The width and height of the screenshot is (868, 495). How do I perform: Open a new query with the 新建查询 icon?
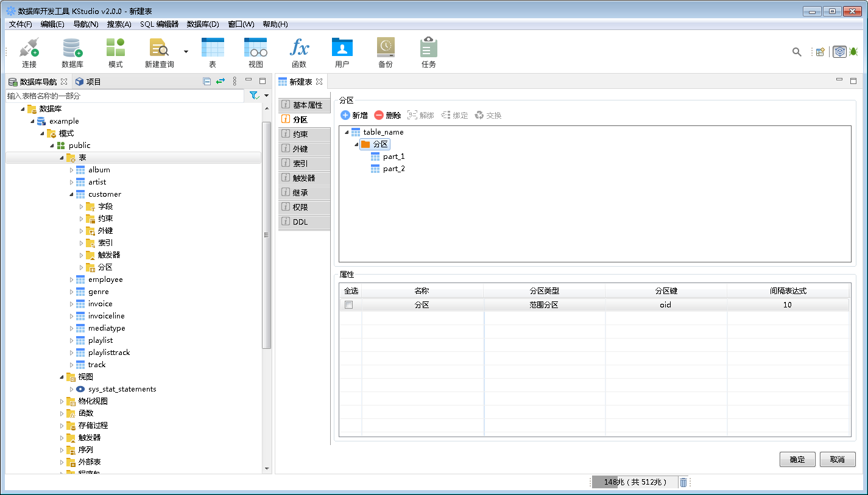pyautogui.click(x=157, y=51)
